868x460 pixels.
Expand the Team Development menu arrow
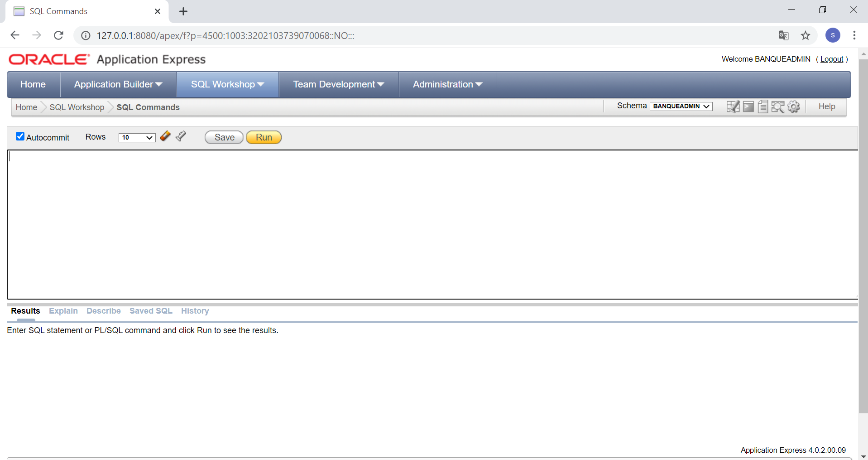(x=381, y=84)
